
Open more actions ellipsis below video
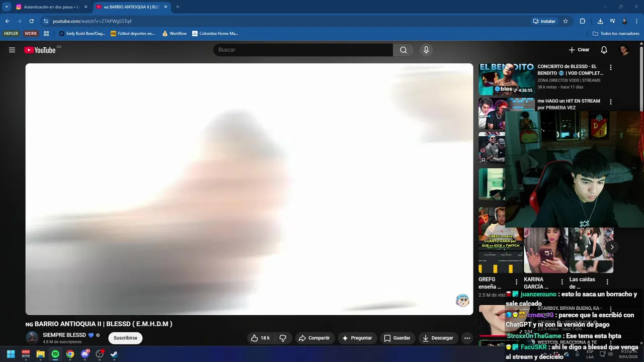pos(467,338)
